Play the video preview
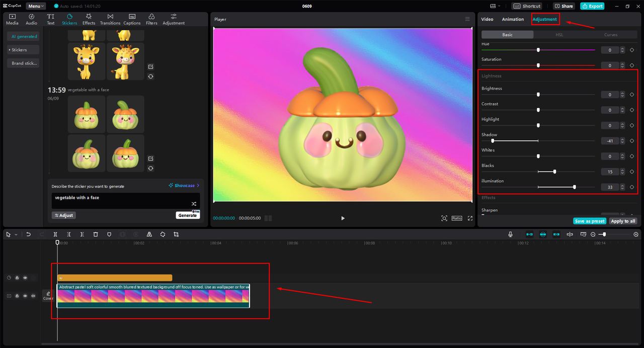The width and height of the screenshot is (644, 348). [343, 218]
